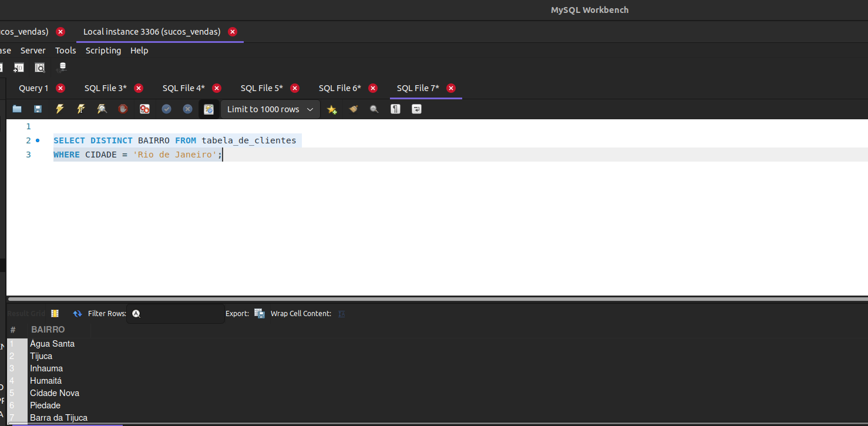Toggle word wrap icon in editor toolbar
The width and height of the screenshot is (868, 426).
pos(416,109)
